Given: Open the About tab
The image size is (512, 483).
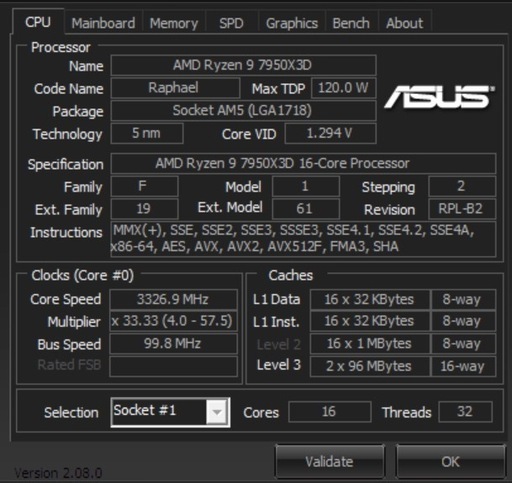Looking at the screenshot, I should tap(405, 23).
